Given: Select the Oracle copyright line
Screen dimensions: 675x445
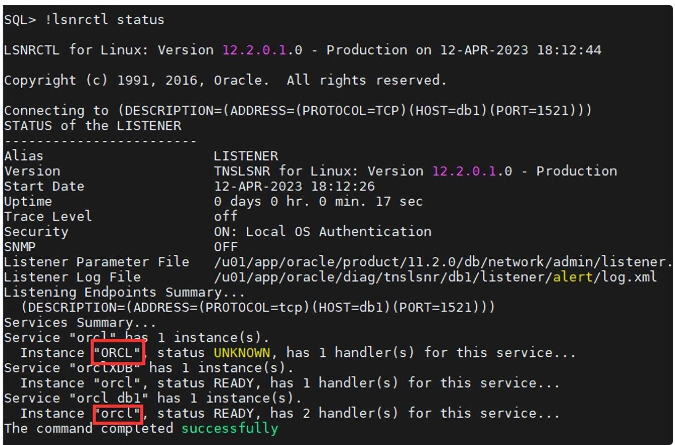Looking at the screenshot, I should click(x=225, y=80).
